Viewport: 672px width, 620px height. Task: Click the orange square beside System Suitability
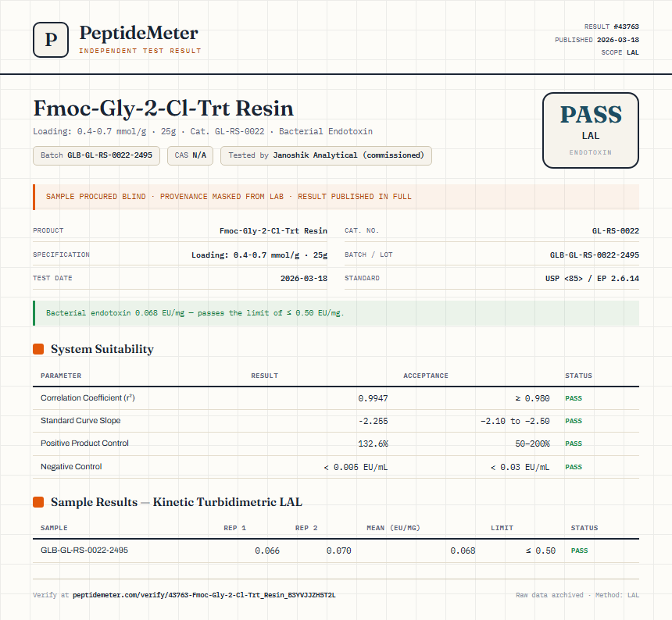coord(38,349)
